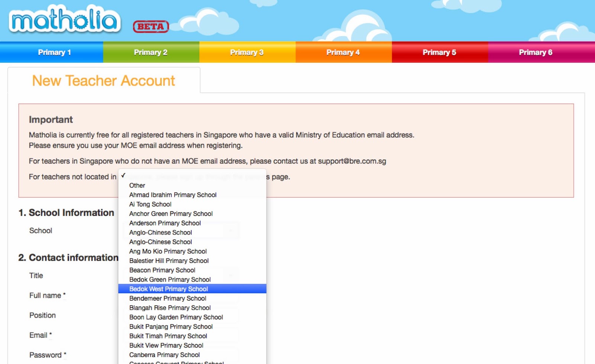Select the Primary 5 tab
The image size is (595, 364).
[x=439, y=52]
